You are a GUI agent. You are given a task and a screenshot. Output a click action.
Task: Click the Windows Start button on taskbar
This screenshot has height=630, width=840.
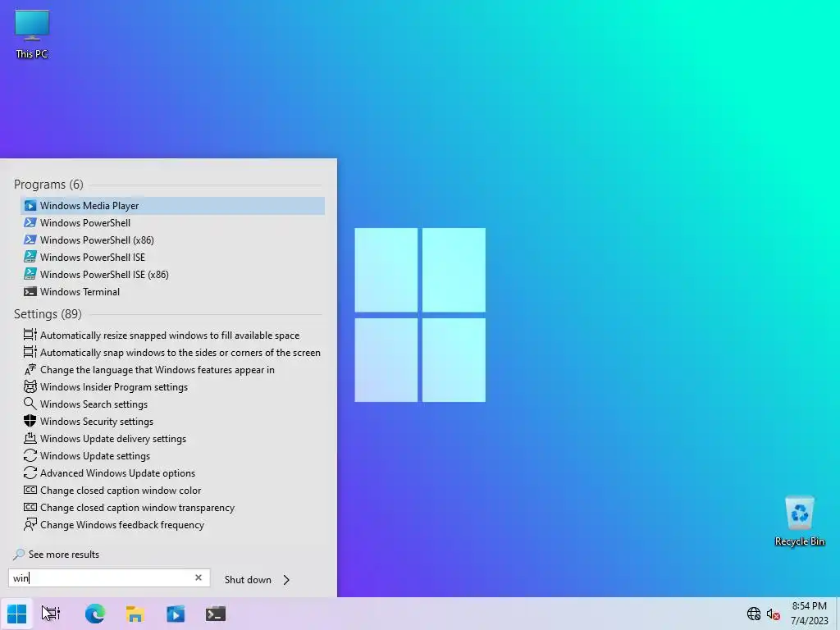point(16,614)
